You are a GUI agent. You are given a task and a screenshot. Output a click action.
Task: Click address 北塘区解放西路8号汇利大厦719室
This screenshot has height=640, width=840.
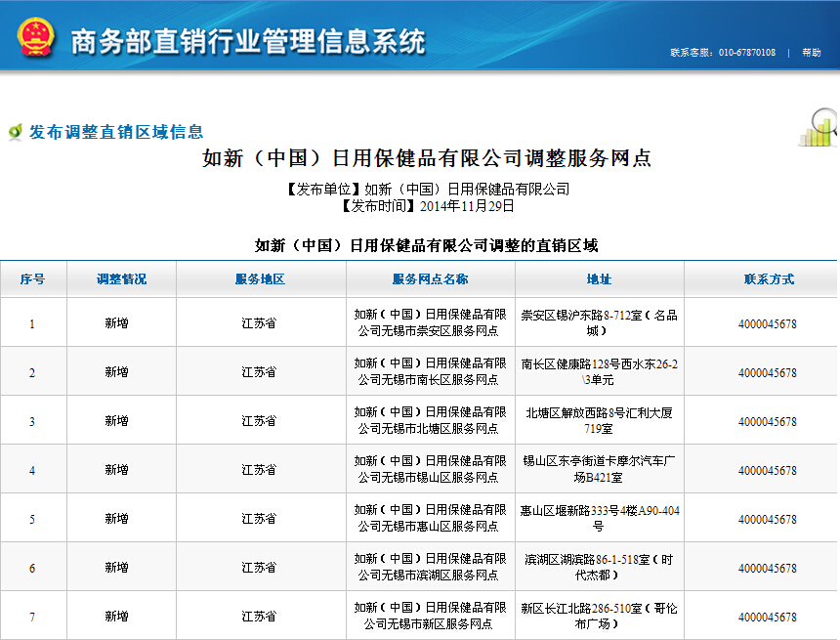[x=599, y=420]
